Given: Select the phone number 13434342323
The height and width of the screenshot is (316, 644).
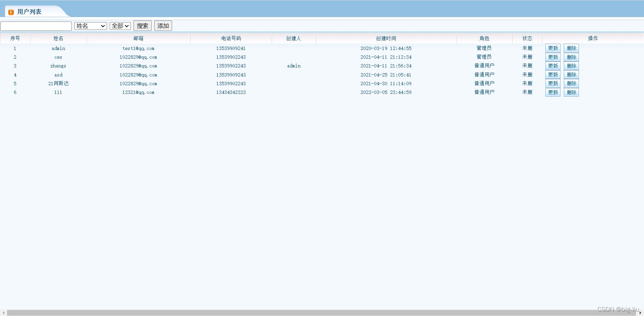Looking at the screenshot, I should [x=231, y=92].
